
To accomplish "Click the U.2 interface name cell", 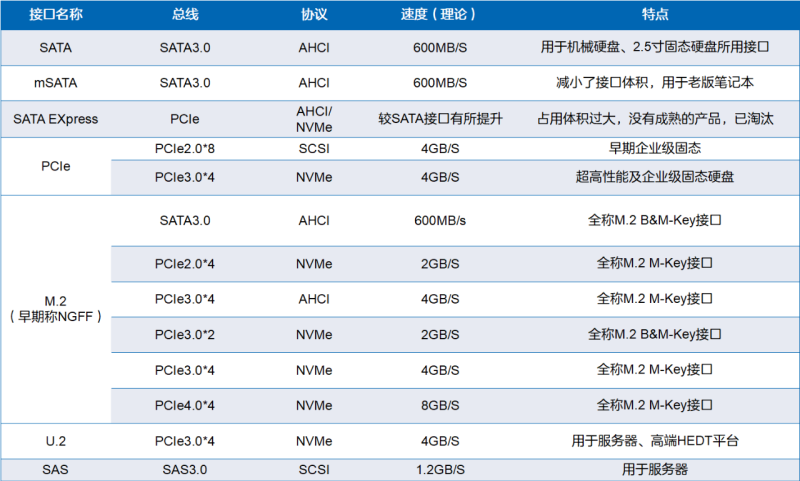I will (x=55, y=440).
